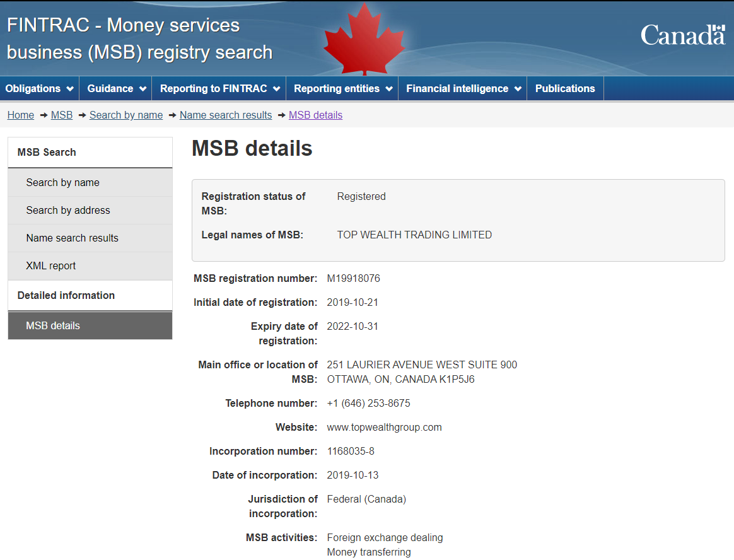Expand the Reporting entities chevron
The width and height of the screenshot is (734, 560).
pos(389,88)
